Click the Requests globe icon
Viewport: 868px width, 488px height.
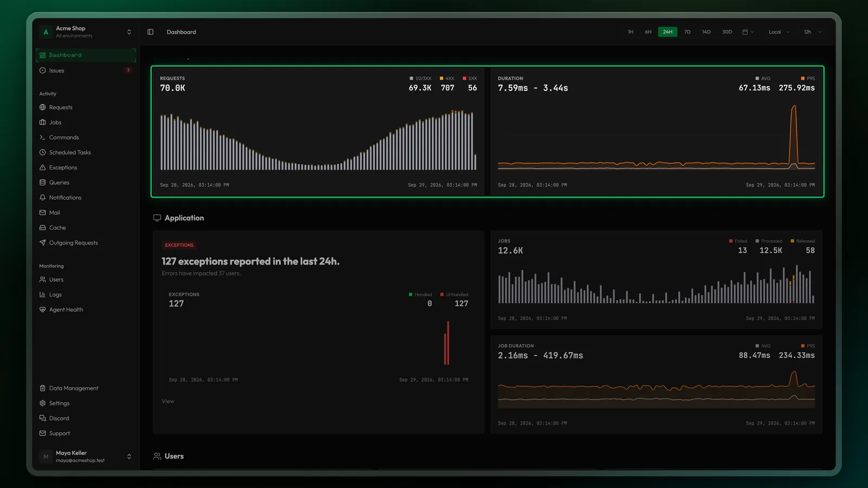(x=42, y=107)
